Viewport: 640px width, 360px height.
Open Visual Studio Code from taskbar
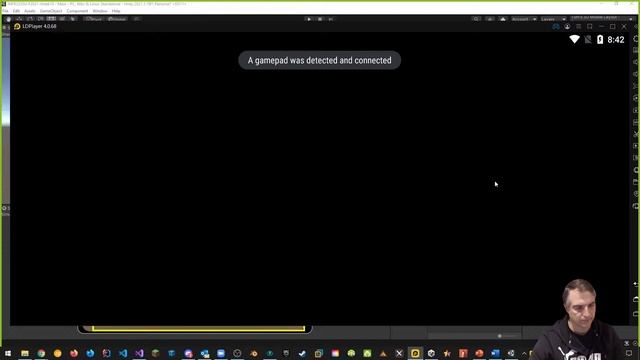tap(123, 353)
